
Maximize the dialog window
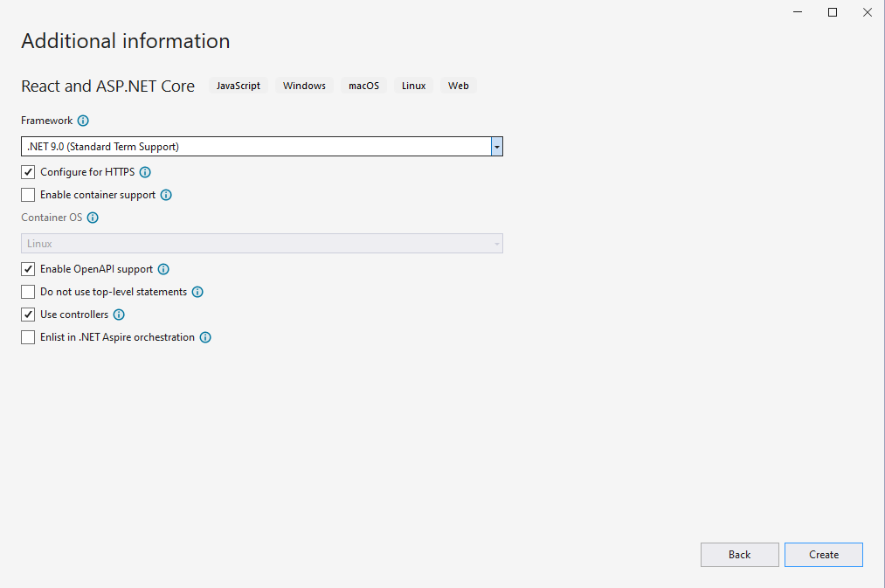833,12
